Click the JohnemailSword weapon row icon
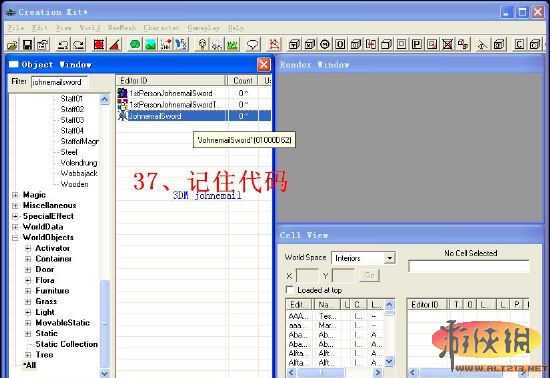Screen dimensions: 550x378 (x=122, y=116)
